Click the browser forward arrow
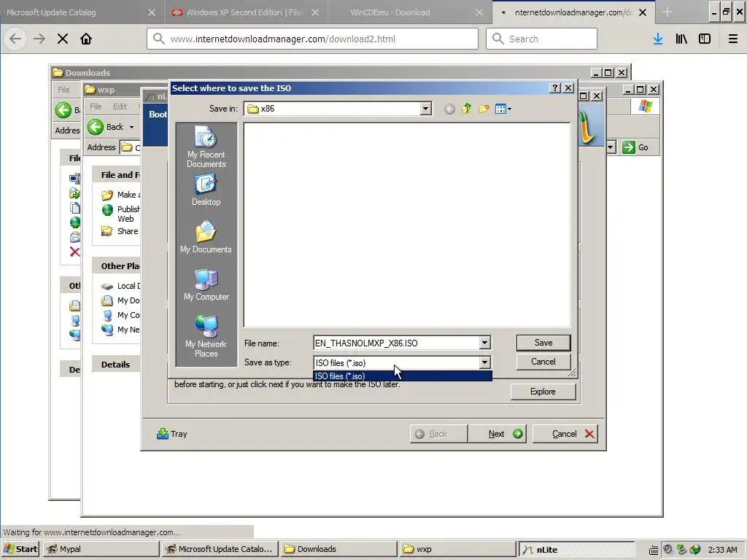Screen dimensions: 747x560 pos(39,39)
